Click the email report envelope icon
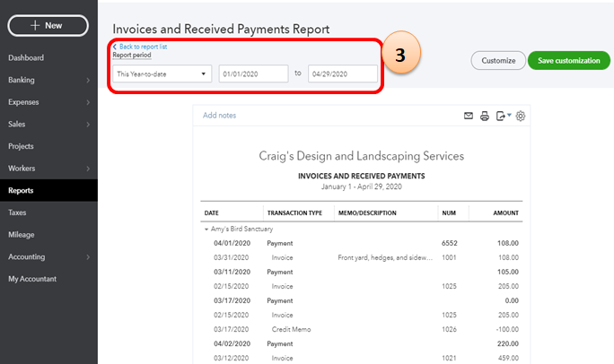 click(468, 116)
